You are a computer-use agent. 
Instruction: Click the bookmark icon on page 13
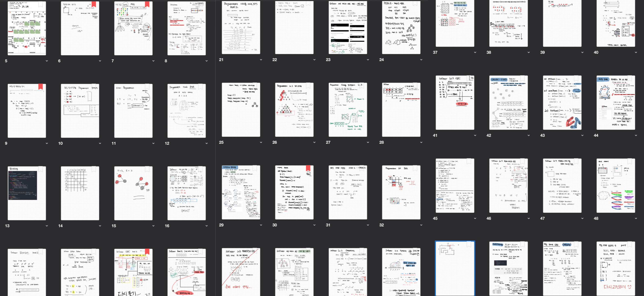pyautogui.click(x=41, y=169)
